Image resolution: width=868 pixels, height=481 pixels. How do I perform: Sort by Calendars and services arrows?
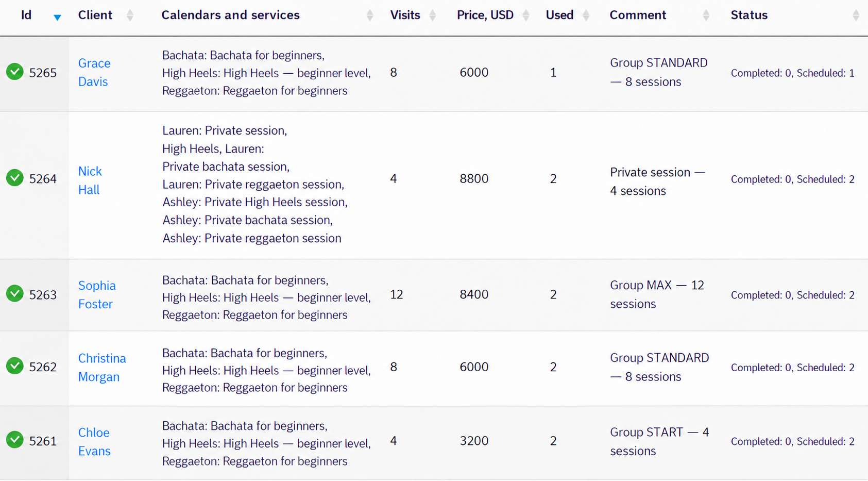370,15
